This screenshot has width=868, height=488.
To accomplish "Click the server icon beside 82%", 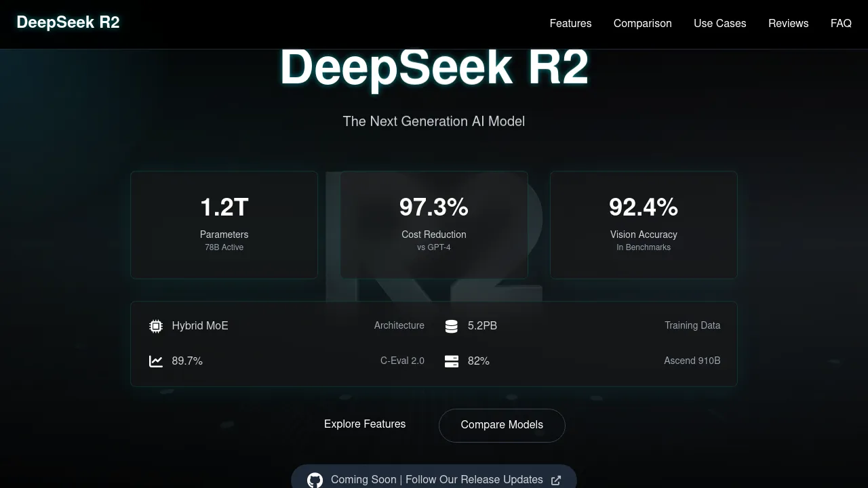I will click(x=452, y=361).
